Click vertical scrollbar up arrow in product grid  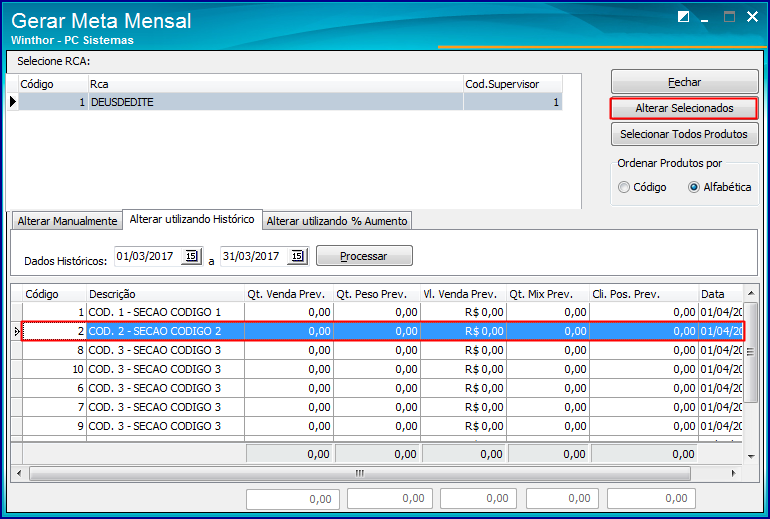click(x=751, y=294)
